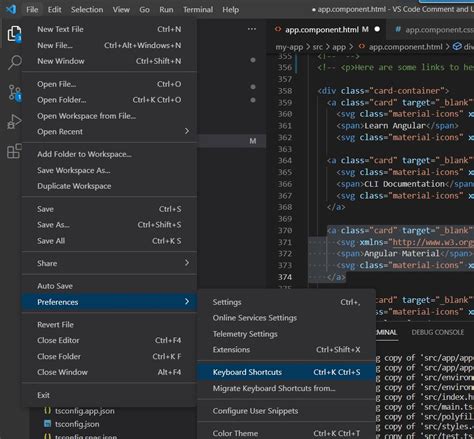Open the View menu
Screen dimensions: 474x439
[x=121, y=10]
